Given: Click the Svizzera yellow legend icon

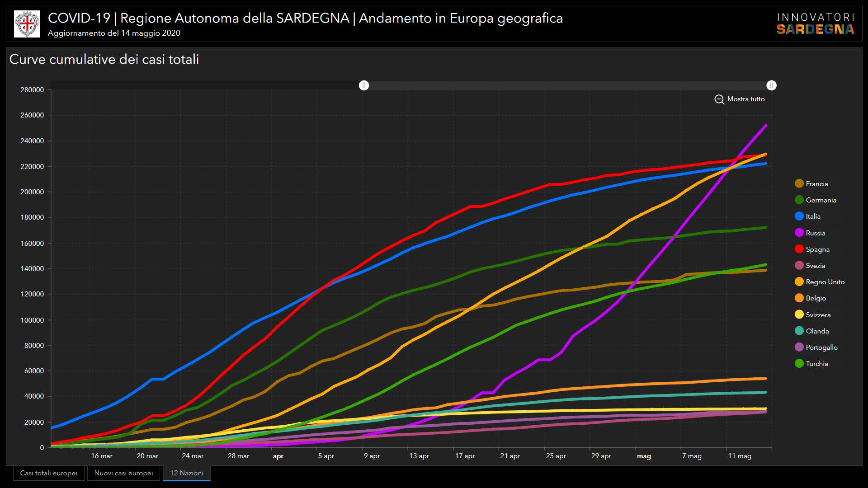Looking at the screenshot, I should pos(799,314).
